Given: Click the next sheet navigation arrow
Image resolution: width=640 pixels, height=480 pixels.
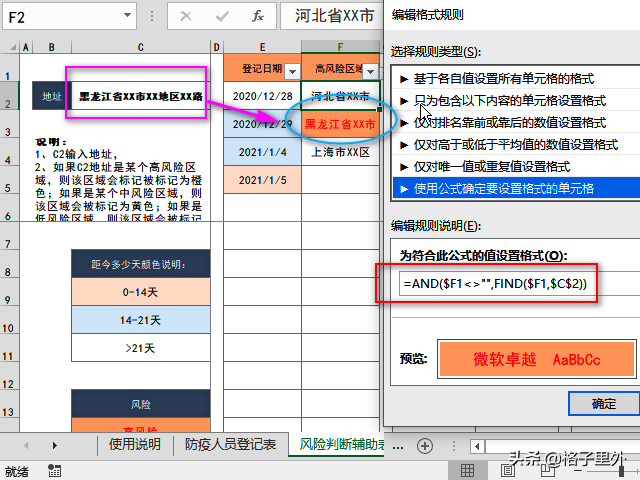Looking at the screenshot, I should click(x=55, y=445).
